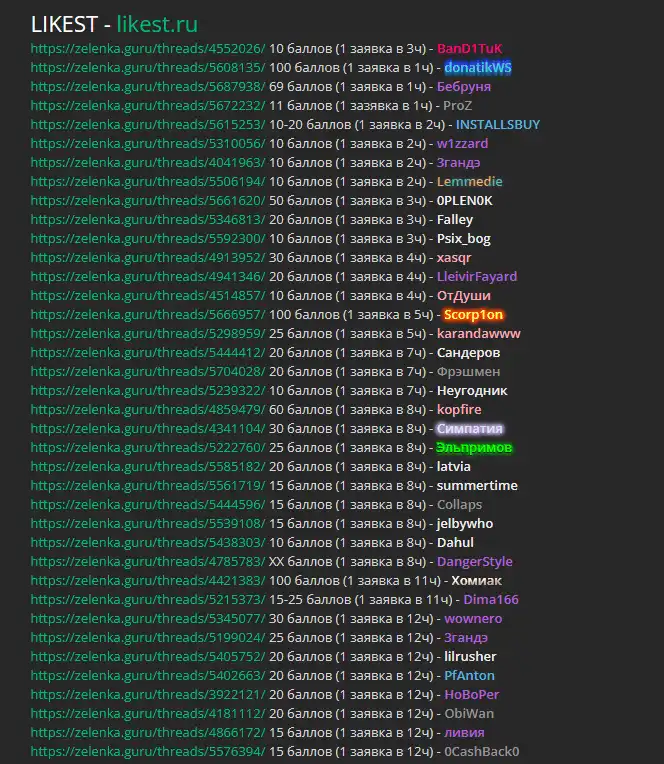Open thread link 5608135

pyautogui.click(x=148, y=68)
